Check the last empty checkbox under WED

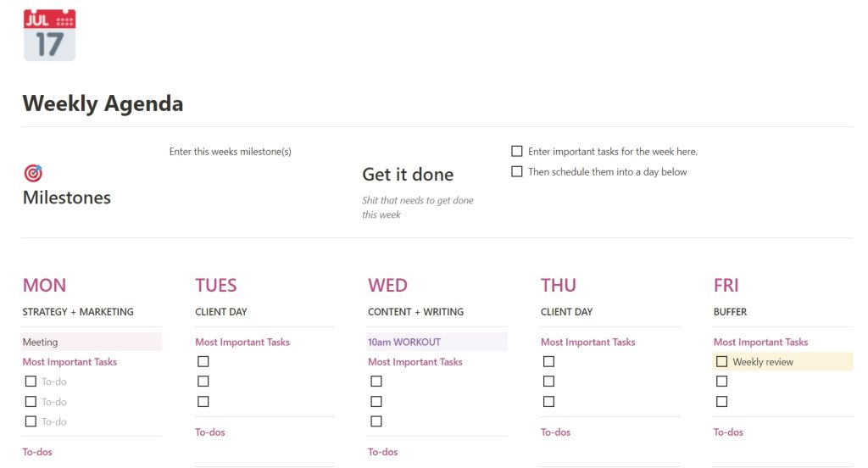point(376,421)
